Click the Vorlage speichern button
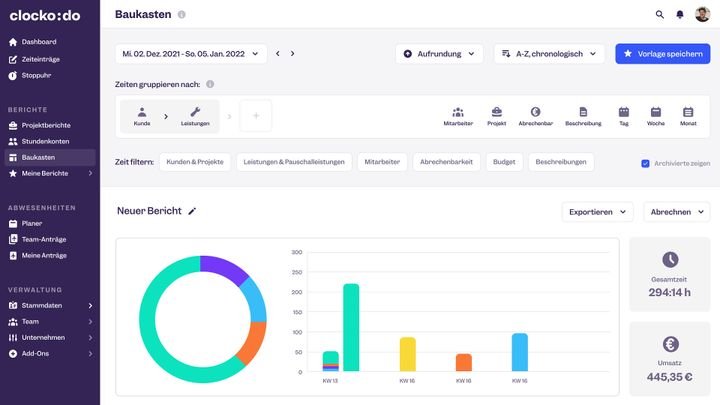Viewport: 720px width, 405px height. pyautogui.click(x=662, y=53)
